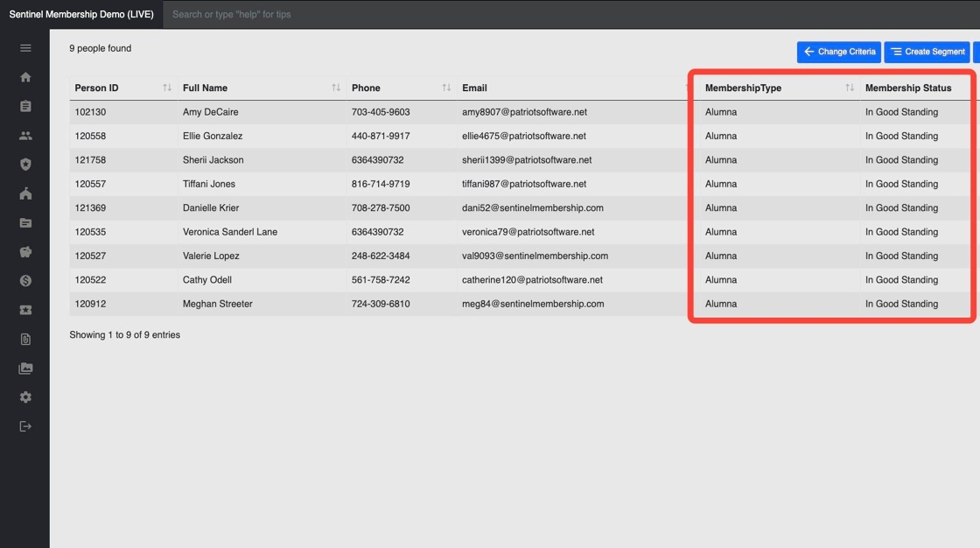Click email amy8907@patriotsoftware.net
The width and height of the screenshot is (980, 548).
pyautogui.click(x=524, y=112)
